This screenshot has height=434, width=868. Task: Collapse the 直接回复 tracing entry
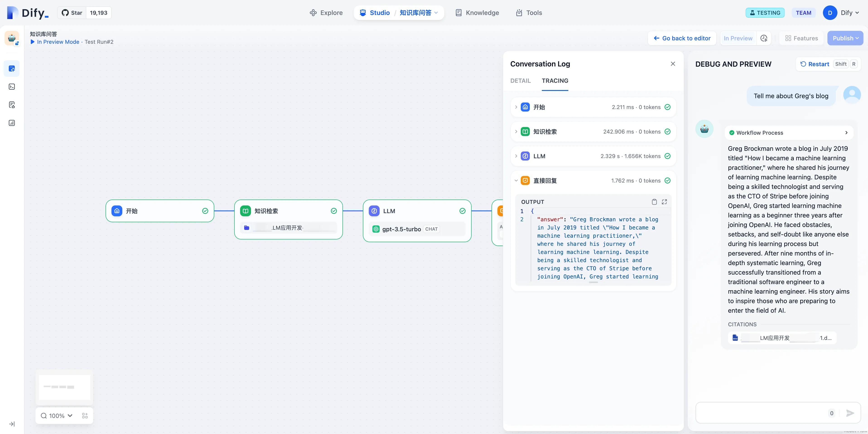[516, 180]
